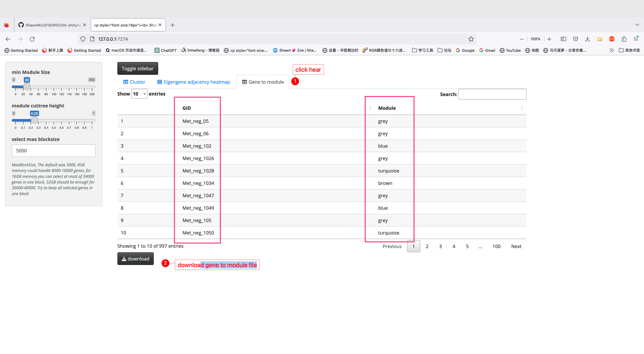This screenshot has width=644, height=354.
Task: Click the shield tracking protection icon
Action: pos(83,39)
